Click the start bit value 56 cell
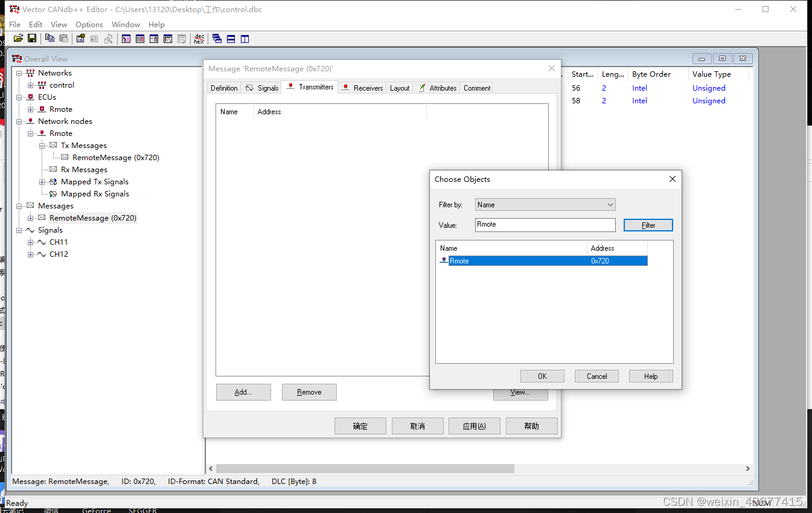Screen dimensions: 812x513 pyautogui.click(x=576, y=88)
